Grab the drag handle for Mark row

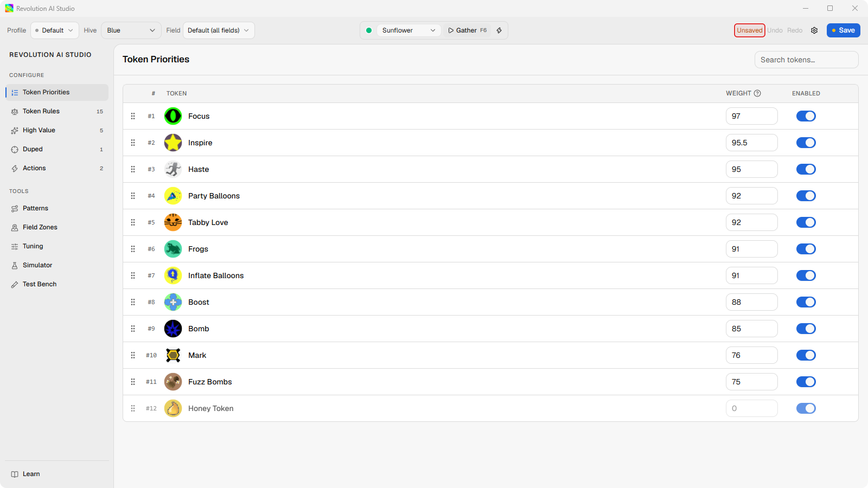133,355
